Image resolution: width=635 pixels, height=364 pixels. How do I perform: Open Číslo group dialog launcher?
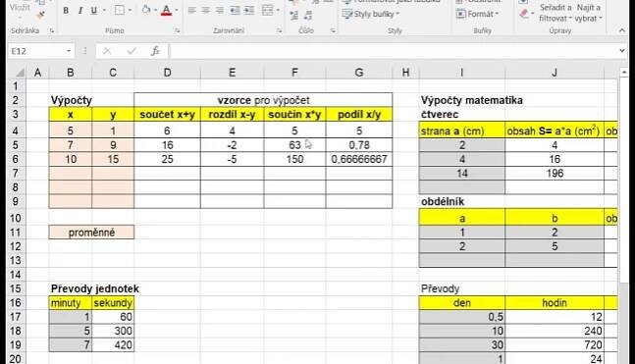[x=333, y=30]
